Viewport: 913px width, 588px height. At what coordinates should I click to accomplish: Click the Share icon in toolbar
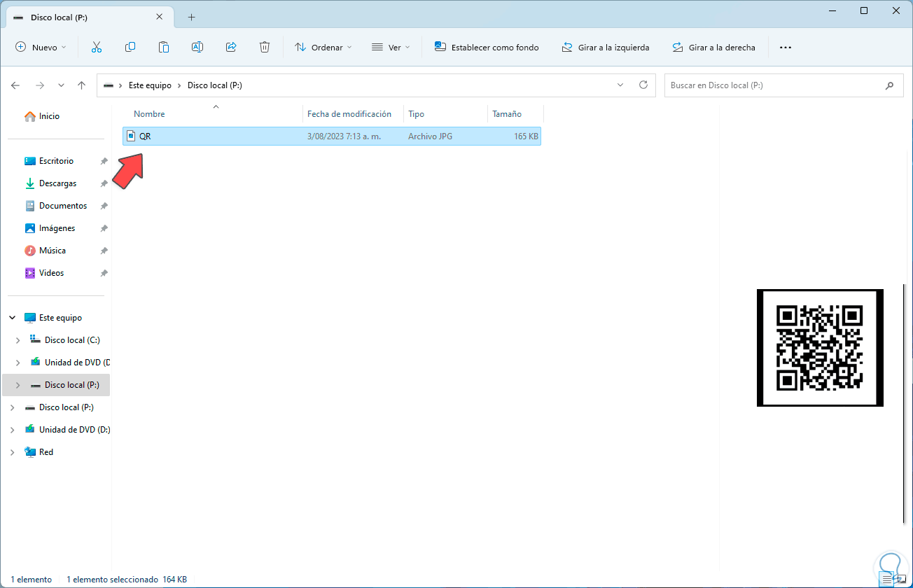click(231, 48)
